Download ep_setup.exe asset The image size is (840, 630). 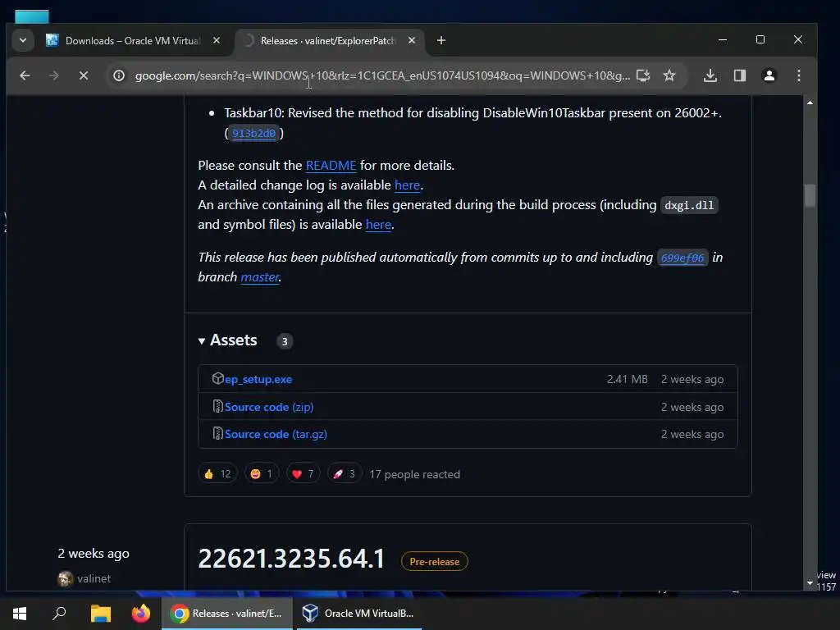pos(258,379)
